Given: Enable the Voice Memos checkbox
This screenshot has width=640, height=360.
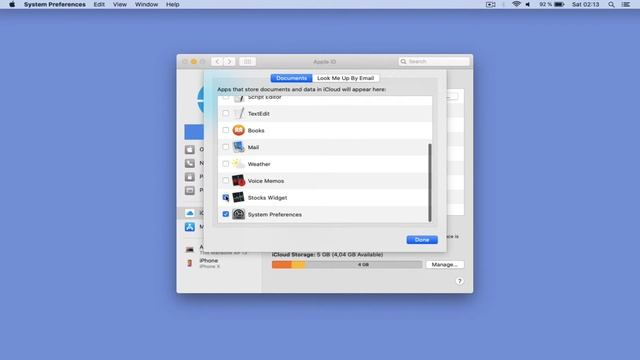Looking at the screenshot, I should [226, 180].
